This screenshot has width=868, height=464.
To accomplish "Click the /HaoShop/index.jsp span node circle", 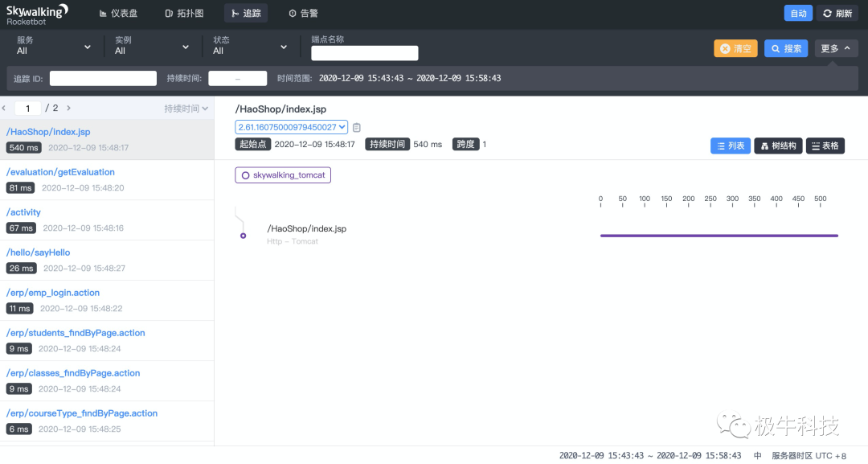I will (x=243, y=236).
